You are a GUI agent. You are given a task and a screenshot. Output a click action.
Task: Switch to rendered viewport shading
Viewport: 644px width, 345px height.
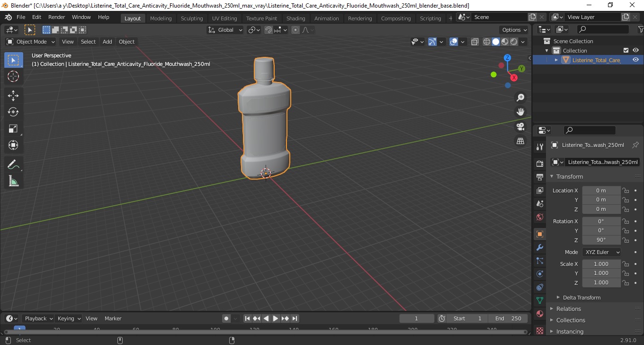pyautogui.click(x=514, y=42)
